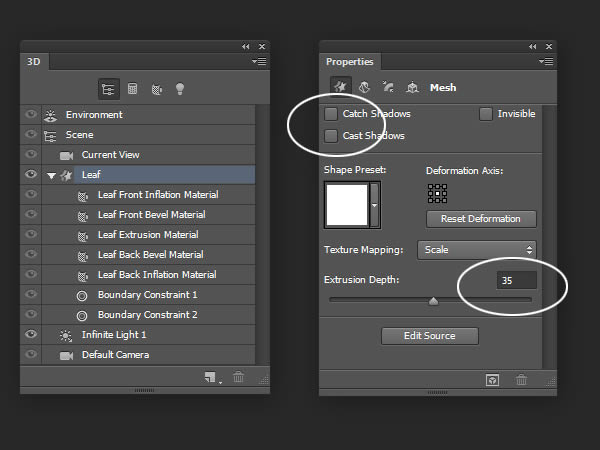Select the Leaf layer label

coord(91,175)
